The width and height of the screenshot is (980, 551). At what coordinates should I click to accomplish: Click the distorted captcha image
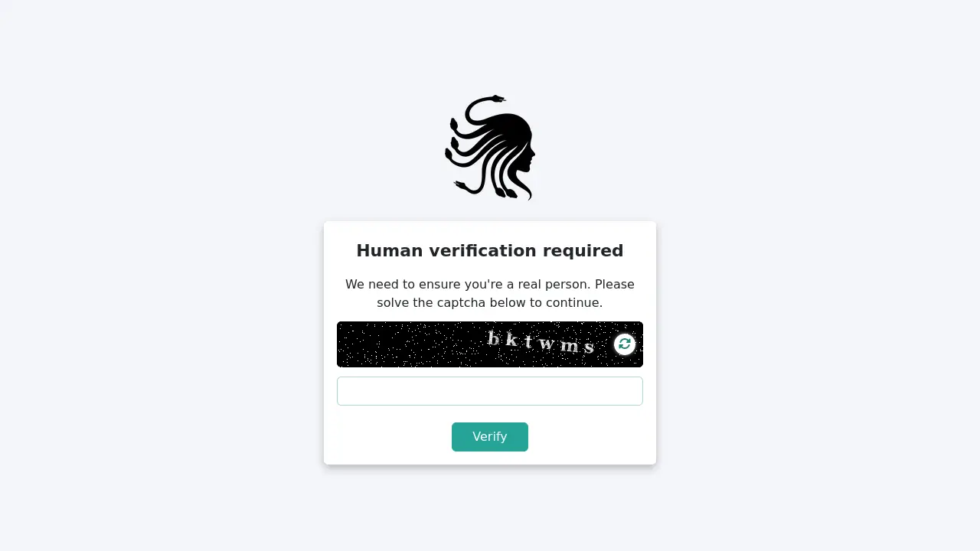[x=490, y=344]
